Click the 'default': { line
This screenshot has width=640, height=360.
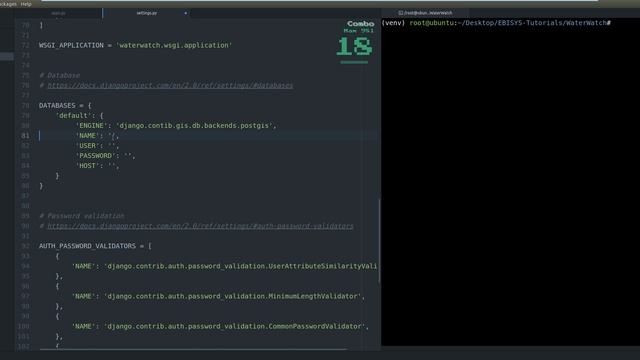coord(80,116)
